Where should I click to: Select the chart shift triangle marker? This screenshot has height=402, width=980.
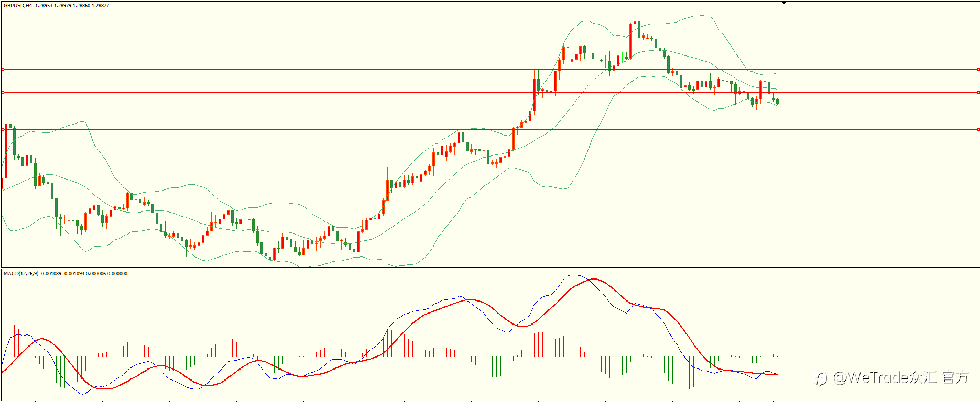coord(783,3)
